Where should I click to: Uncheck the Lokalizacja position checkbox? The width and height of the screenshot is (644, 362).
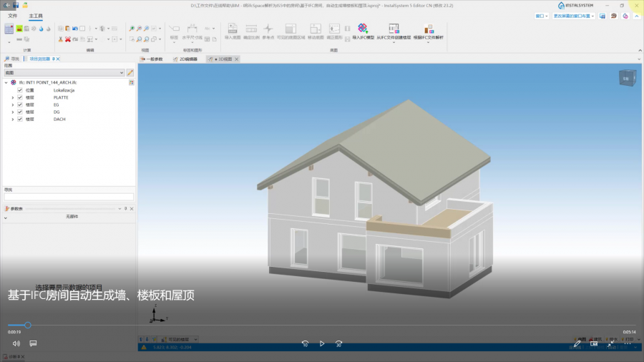tap(20, 90)
